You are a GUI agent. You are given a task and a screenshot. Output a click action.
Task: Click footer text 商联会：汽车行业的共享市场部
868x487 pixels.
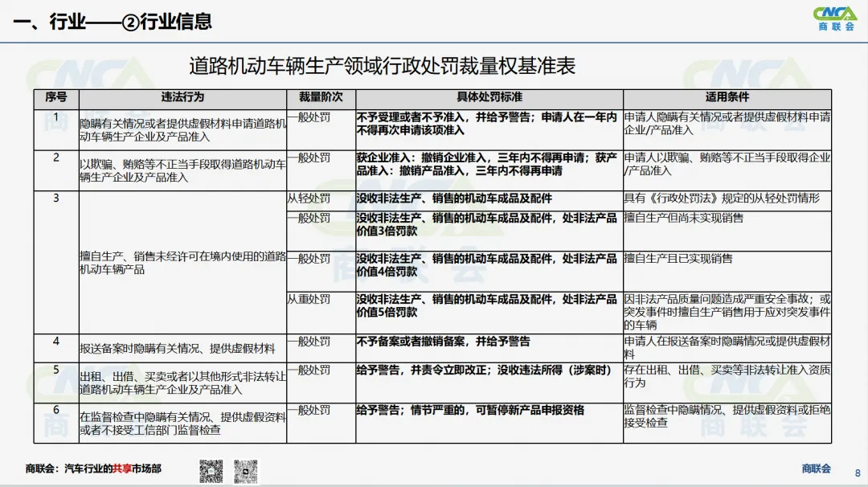click(93, 469)
